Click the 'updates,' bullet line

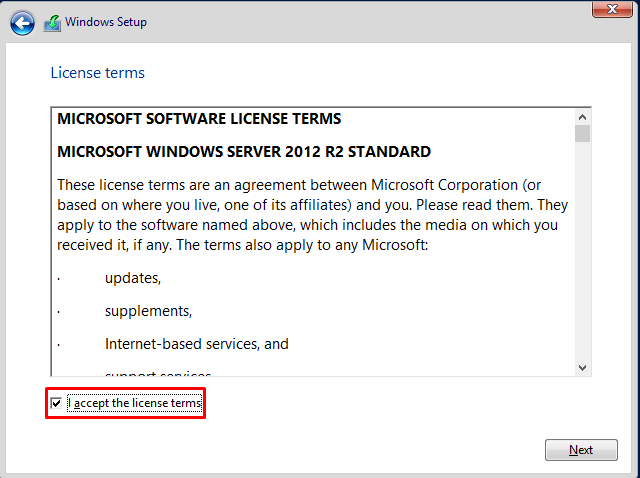133,278
